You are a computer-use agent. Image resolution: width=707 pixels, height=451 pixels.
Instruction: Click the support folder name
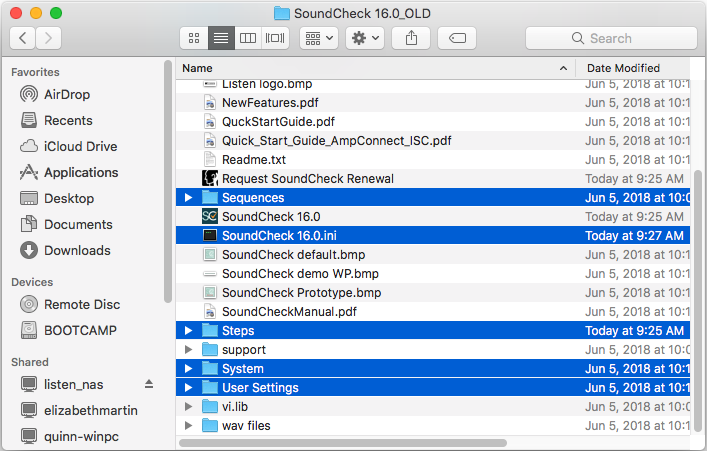coord(244,350)
